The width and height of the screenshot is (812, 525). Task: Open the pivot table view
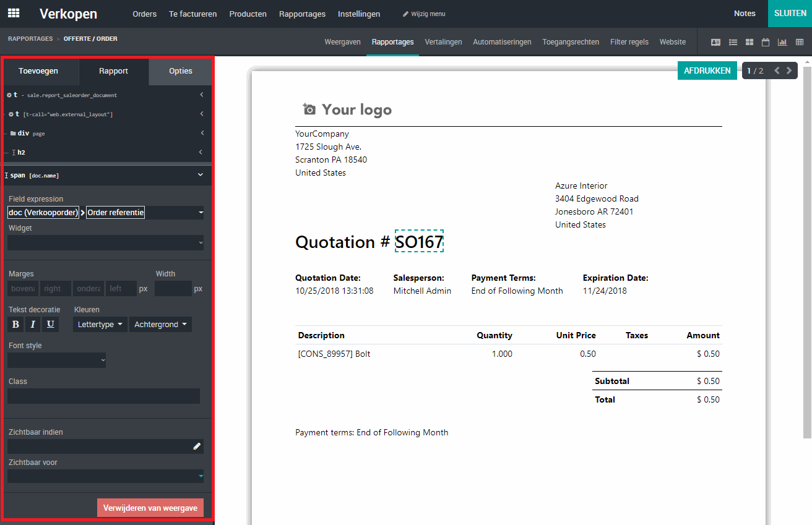click(x=798, y=42)
